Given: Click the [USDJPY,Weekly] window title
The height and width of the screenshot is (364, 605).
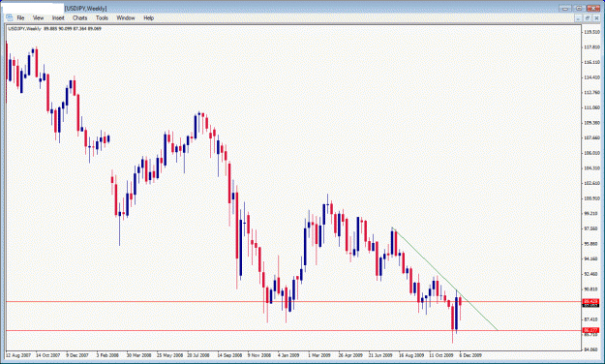Looking at the screenshot, I should 85,8.
